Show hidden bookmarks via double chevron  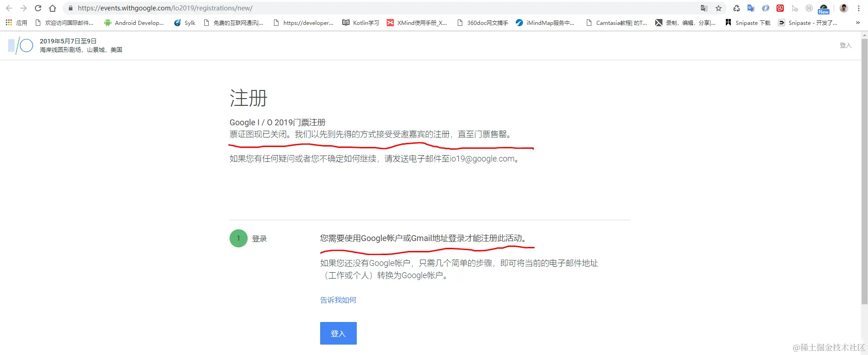click(x=858, y=23)
